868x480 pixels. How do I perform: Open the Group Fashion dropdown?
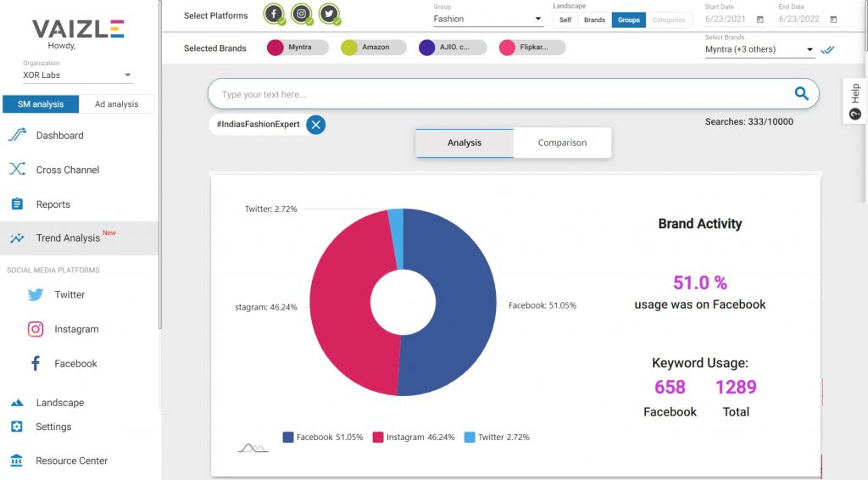pos(487,19)
